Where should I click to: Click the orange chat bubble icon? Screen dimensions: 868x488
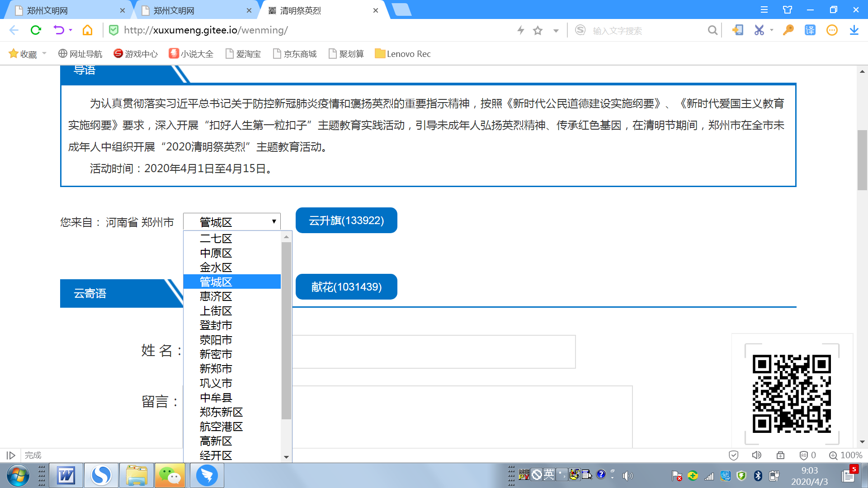click(832, 30)
